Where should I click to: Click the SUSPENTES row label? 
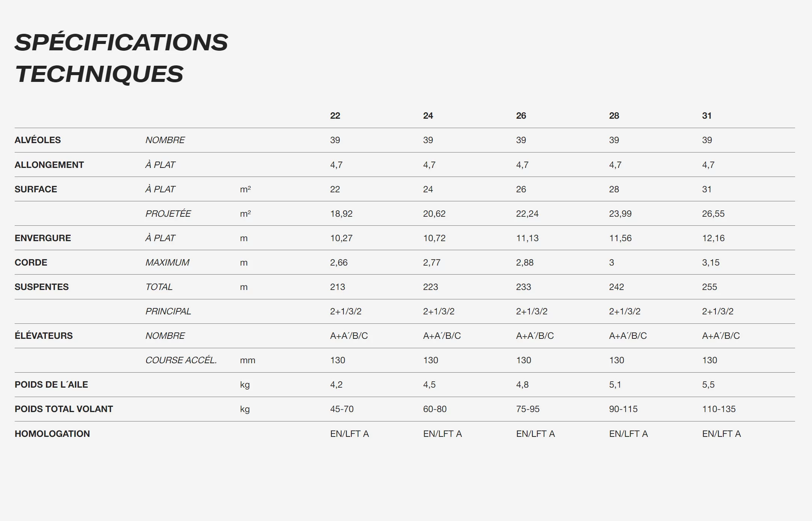41,287
